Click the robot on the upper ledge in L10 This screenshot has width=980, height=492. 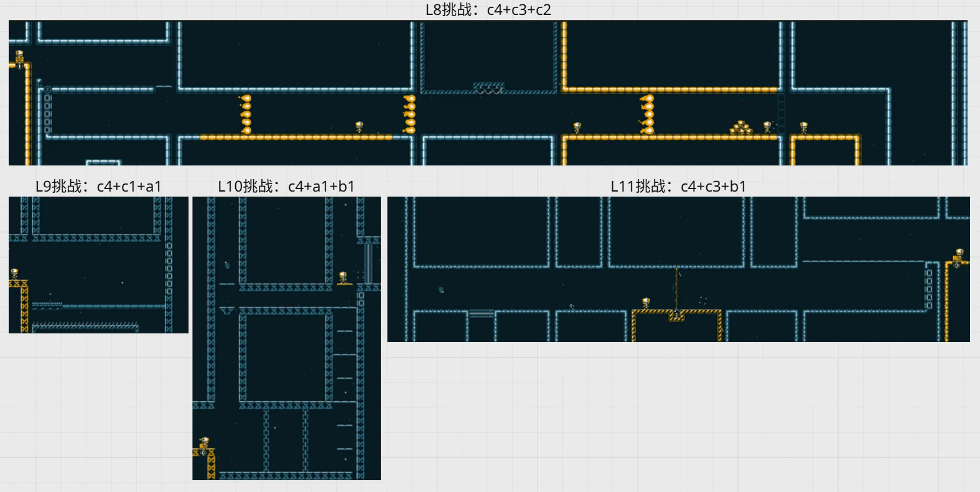click(343, 277)
